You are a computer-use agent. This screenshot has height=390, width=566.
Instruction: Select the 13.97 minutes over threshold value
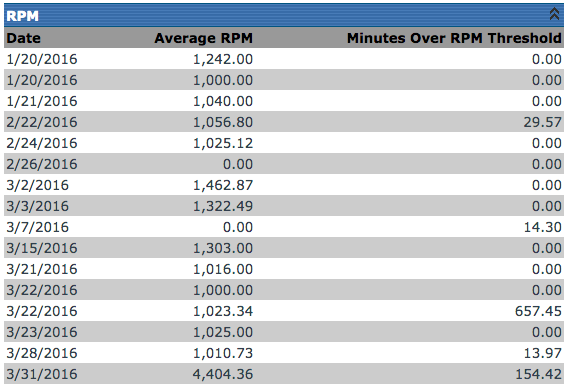pos(543,353)
